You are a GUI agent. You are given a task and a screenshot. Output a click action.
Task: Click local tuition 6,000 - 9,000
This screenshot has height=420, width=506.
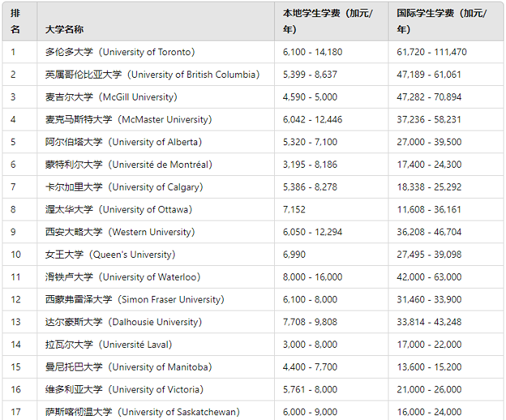[310, 412]
